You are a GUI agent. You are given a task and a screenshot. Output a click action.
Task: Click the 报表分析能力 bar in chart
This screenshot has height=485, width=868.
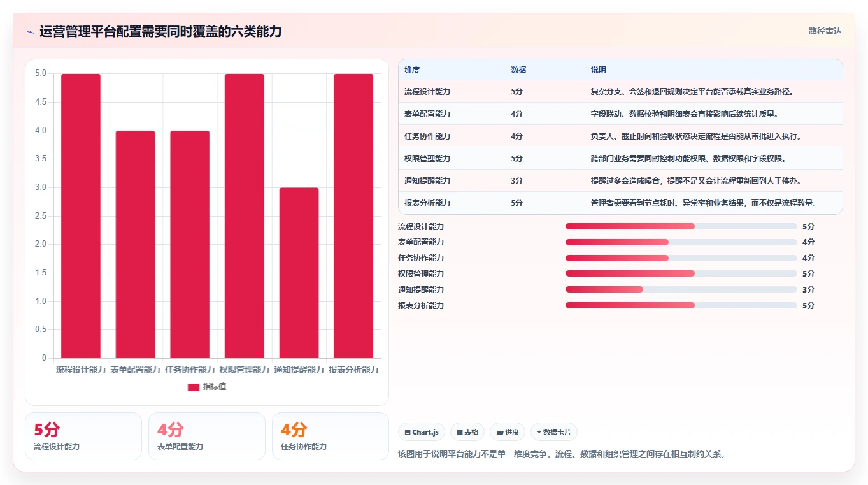click(x=353, y=216)
